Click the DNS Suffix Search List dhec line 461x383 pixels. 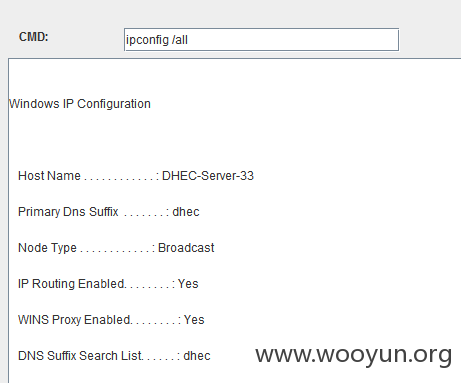(x=114, y=356)
